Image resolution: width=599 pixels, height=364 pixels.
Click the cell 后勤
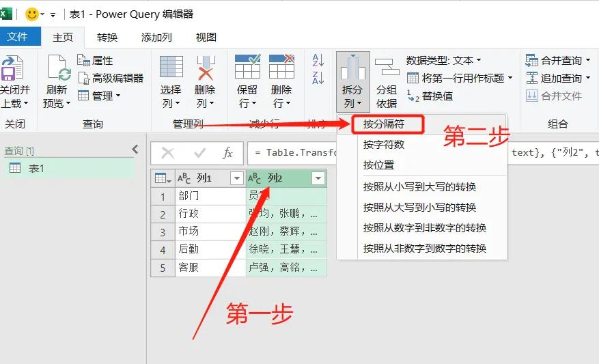(x=210, y=249)
